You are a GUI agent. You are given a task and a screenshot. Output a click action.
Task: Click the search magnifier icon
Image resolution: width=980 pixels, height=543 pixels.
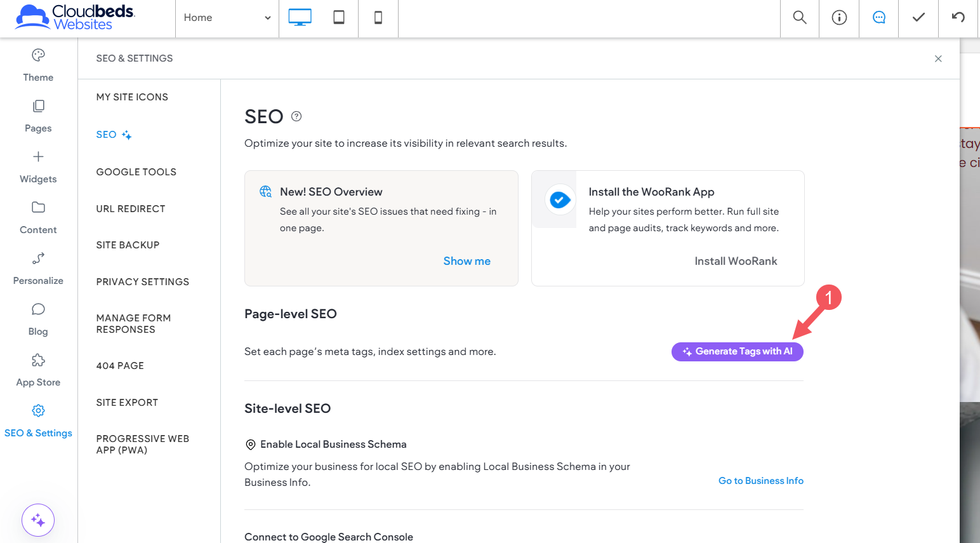tap(800, 18)
